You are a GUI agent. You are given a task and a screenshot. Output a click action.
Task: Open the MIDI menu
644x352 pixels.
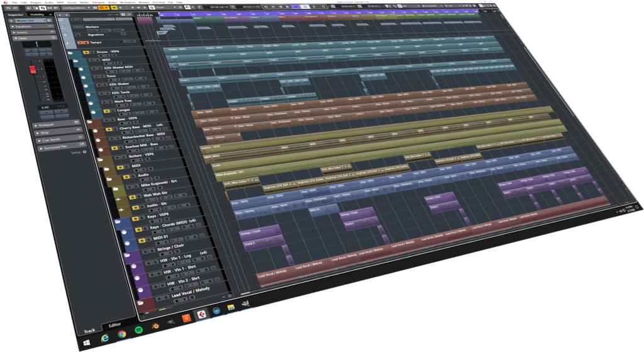60,3
